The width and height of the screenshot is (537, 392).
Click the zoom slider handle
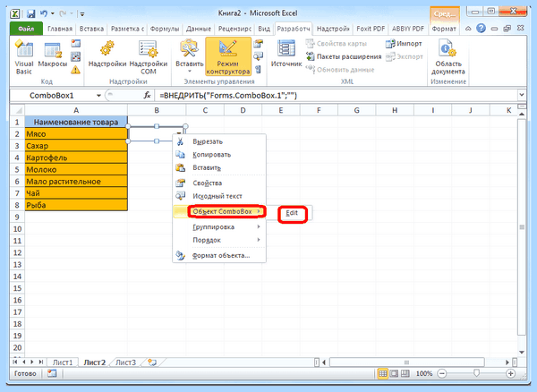(x=476, y=373)
